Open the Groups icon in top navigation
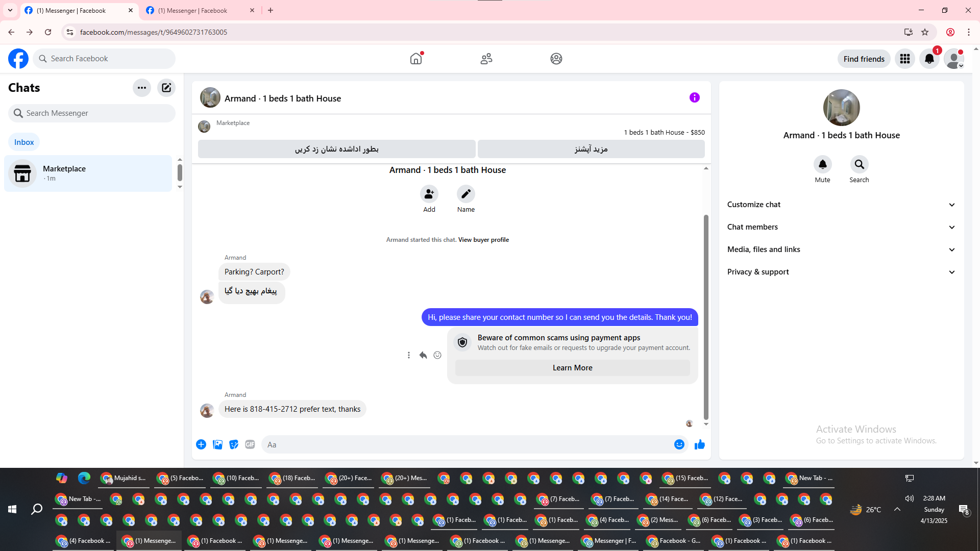Screen dimensions: 980x551 point(556,59)
